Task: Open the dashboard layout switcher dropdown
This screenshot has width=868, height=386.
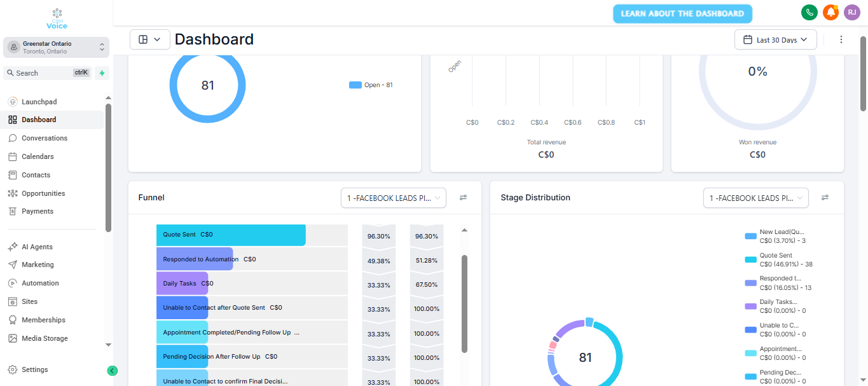Action: [149, 39]
